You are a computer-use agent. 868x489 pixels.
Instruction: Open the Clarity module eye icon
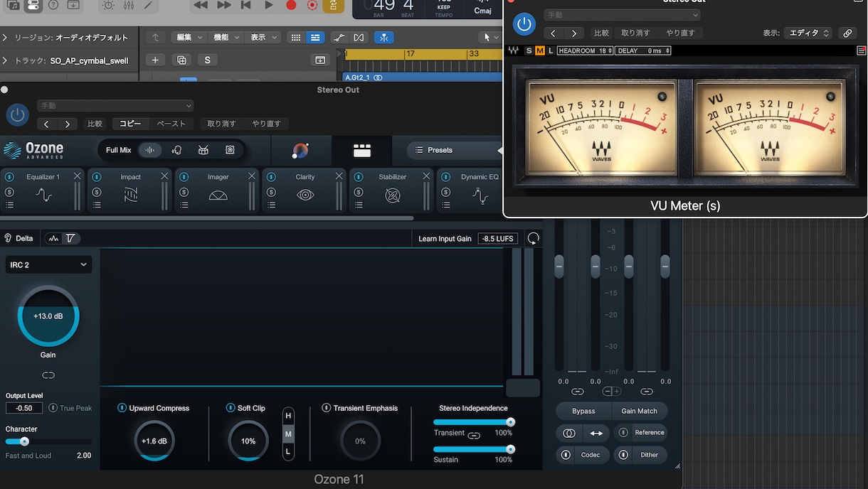[305, 195]
